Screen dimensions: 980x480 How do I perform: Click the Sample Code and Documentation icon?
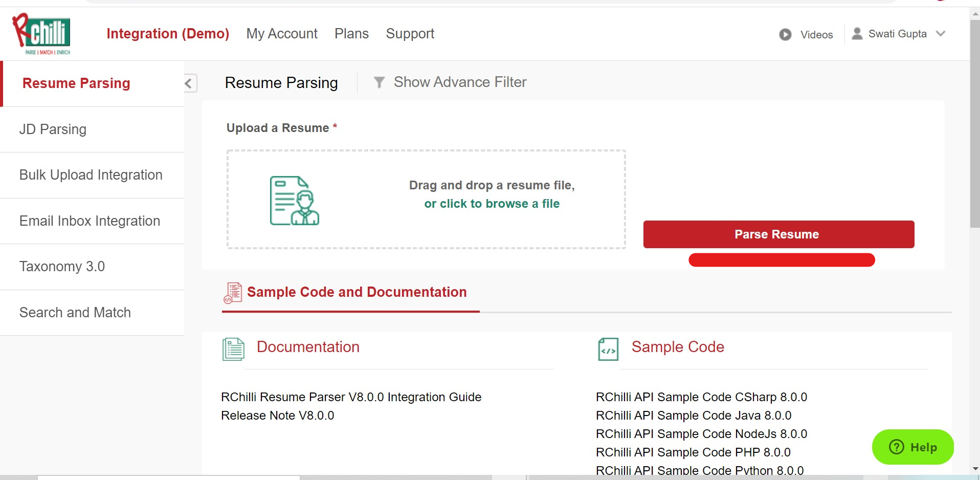pyautogui.click(x=233, y=293)
